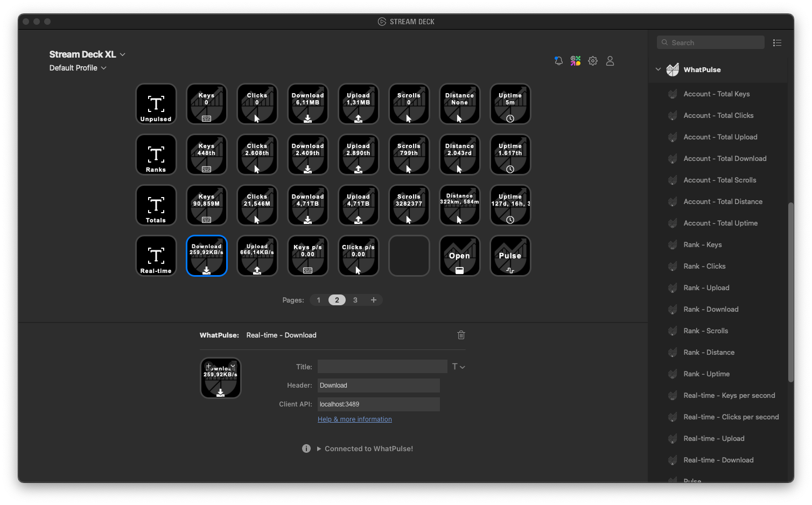Open the Elgato Marketplace icon
Viewport: 812px width, 505px height.
(576, 61)
